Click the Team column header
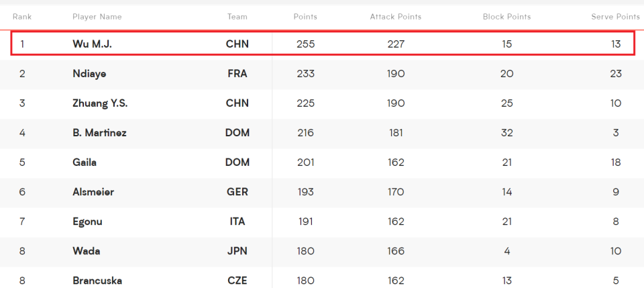The width and height of the screenshot is (644, 288). (x=237, y=17)
